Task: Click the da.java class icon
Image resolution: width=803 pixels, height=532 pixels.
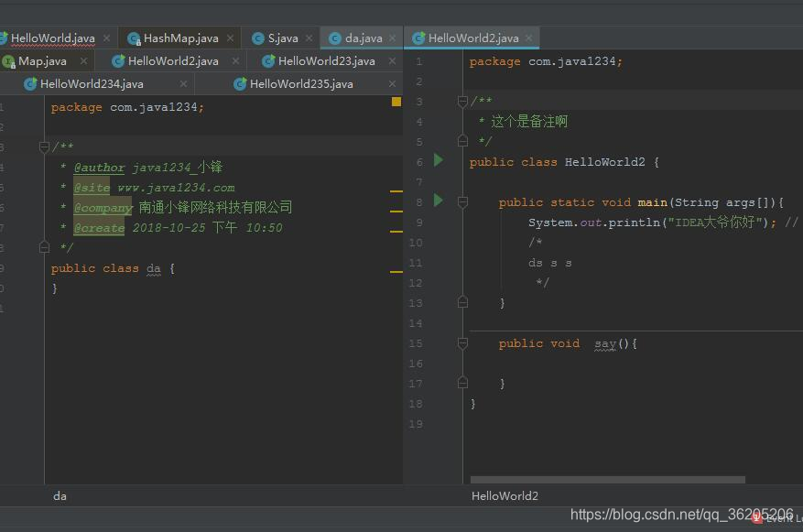Action: coord(335,38)
